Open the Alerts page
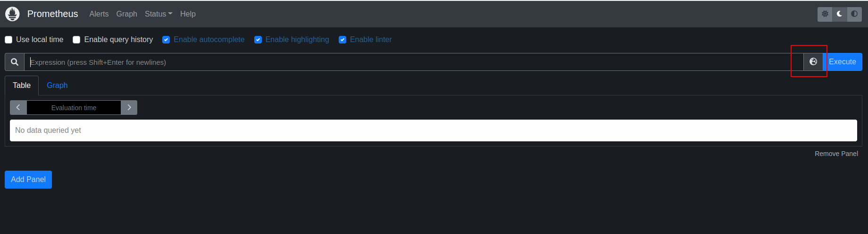This screenshot has height=234, width=868. [x=99, y=14]
